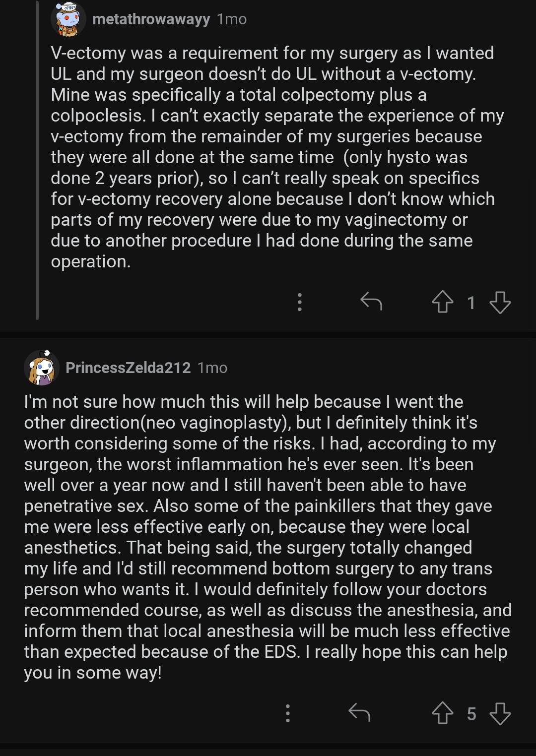Open the username link metathrowawayy
Image resolution: width=536 pixels, height=756 pixels.
151,19
